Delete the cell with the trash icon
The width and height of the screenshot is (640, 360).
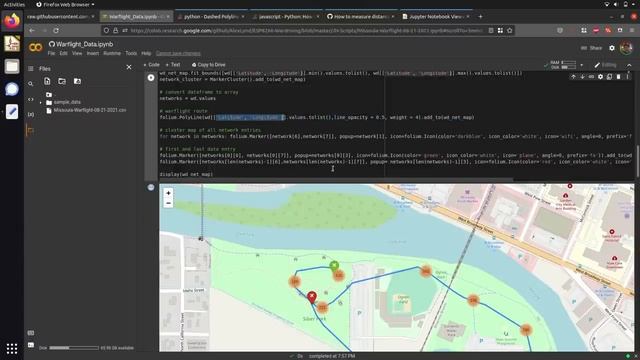pos(618,77)
